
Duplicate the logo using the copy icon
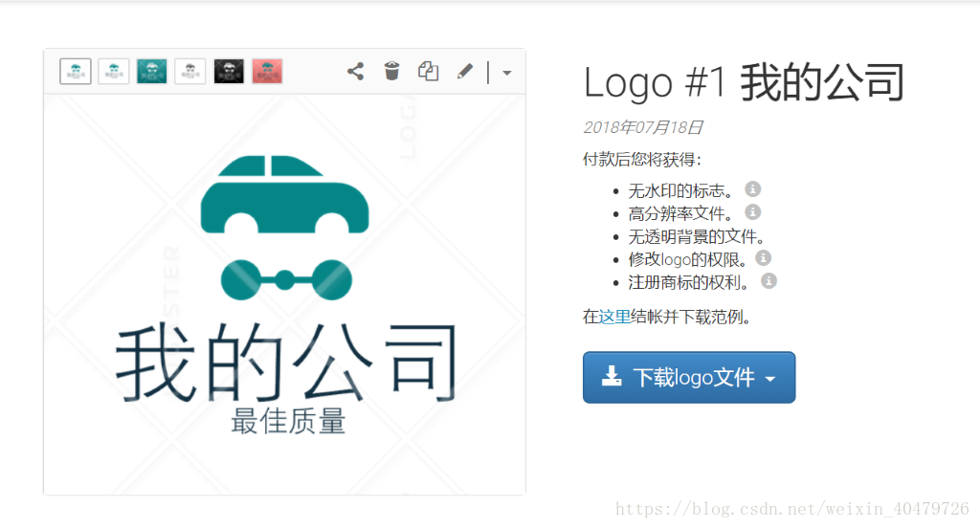pos(428,71)
